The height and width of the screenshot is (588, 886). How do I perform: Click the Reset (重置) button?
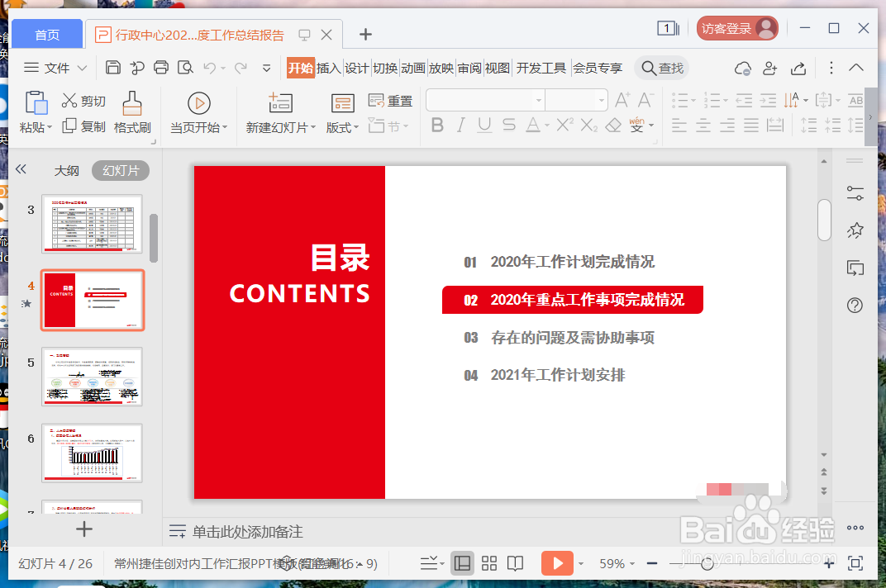tap(390, 101)
